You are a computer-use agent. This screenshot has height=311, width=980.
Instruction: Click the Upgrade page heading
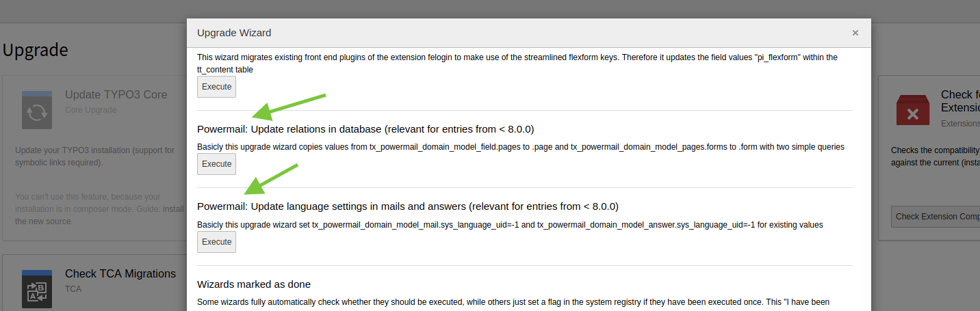click(x=36, y=50)
